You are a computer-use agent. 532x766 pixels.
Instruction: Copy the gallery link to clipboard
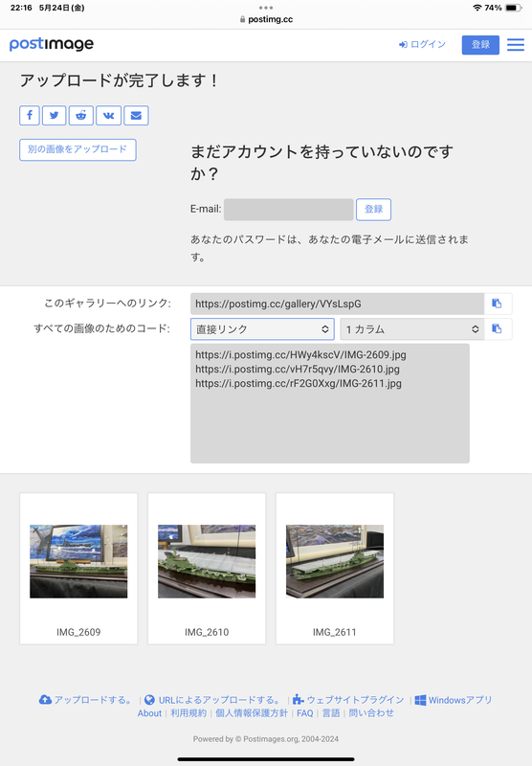(497, 304)
